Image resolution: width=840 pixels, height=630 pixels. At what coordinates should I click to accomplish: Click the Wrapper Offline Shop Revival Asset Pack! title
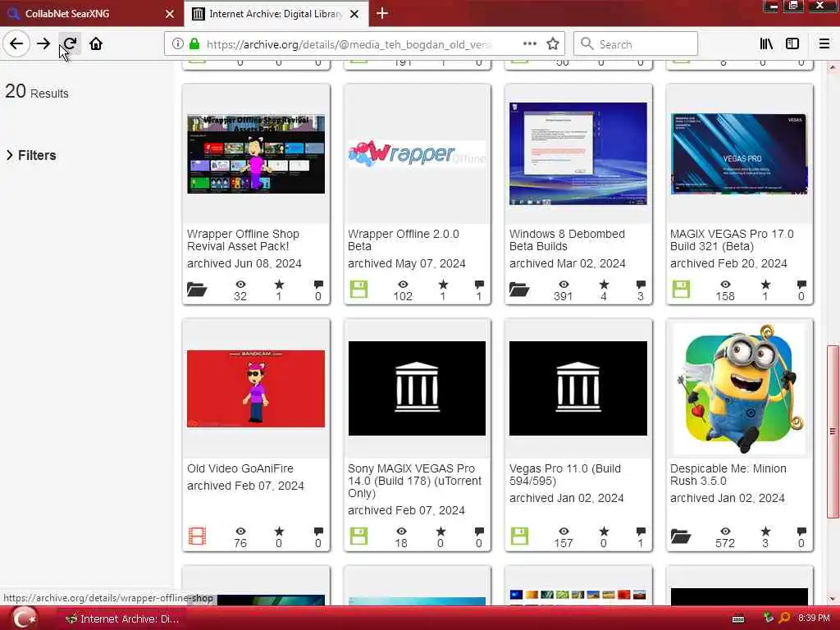(243, 240)
